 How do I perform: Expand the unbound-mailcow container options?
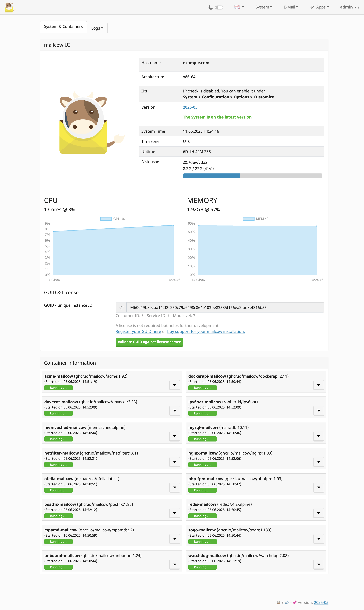175,564
